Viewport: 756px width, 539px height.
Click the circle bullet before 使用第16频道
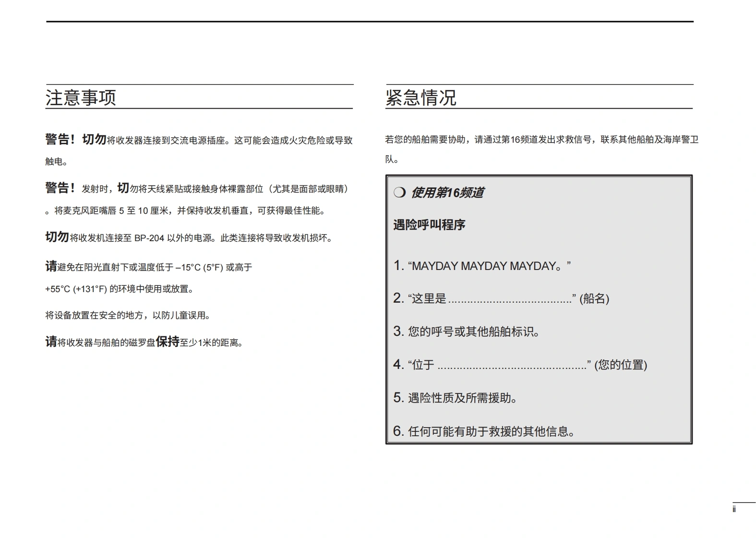pyautogui.click(x=399, y=193)
